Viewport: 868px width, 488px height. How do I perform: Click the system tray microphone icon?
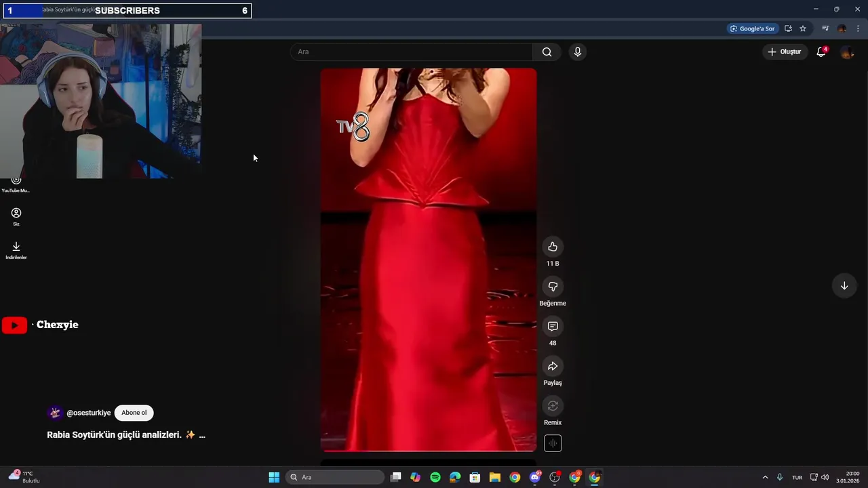[780, 477]
